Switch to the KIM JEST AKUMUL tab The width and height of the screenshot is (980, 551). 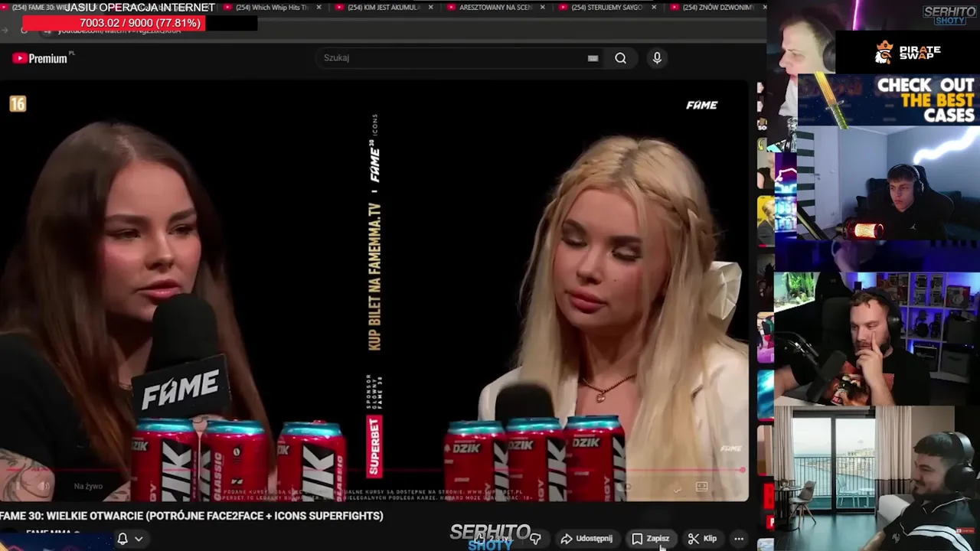coord(383,8)
